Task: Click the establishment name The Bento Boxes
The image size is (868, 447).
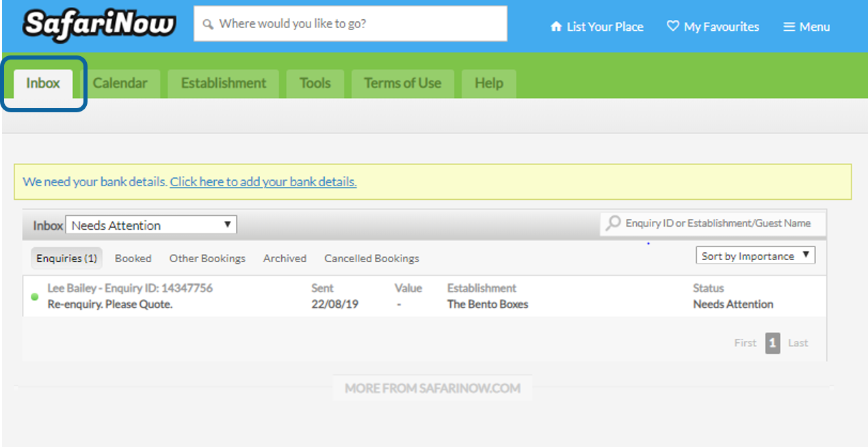Action: click(488, 305)
